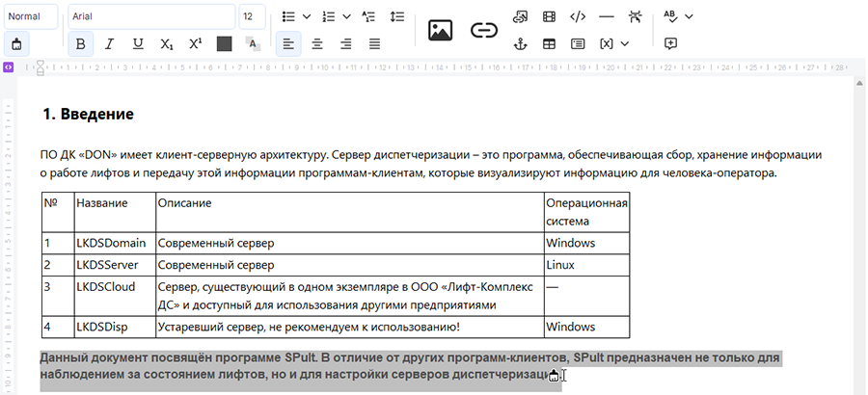Viewport: 868px width, 395px height.
Task: Expand the variable [x] dropdown arrow
Action: 624,43
